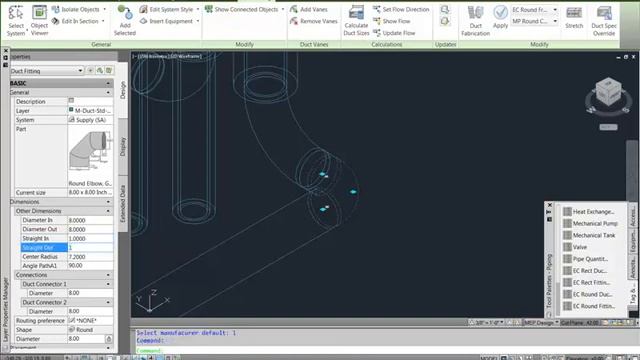Screen dimensions: 640x360
Task: Click the Show Flow tool
Action: click(x=391, y=21)
